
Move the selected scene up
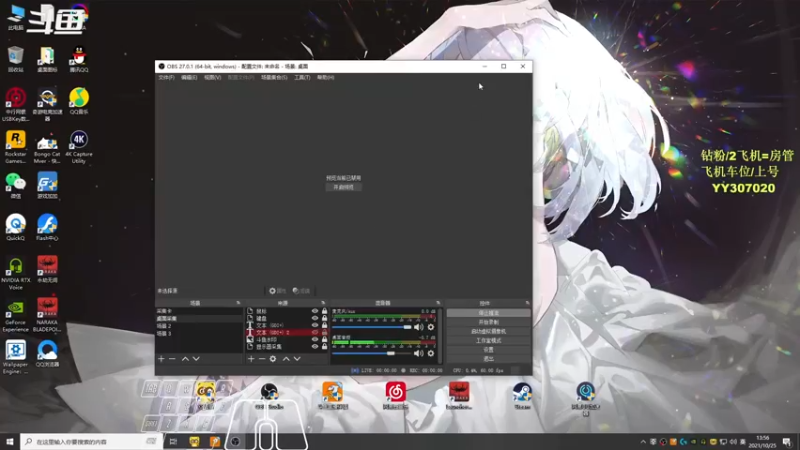pyautogui.click(x=185, y=359)
